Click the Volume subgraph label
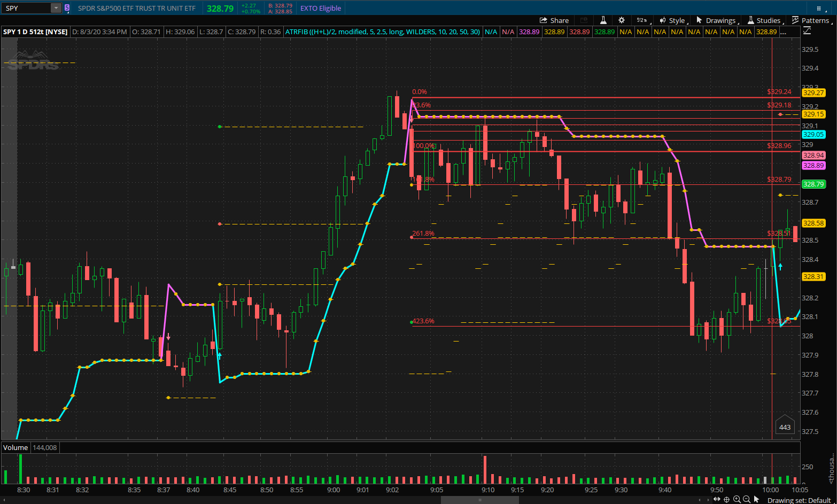 [x=15, y=447]
